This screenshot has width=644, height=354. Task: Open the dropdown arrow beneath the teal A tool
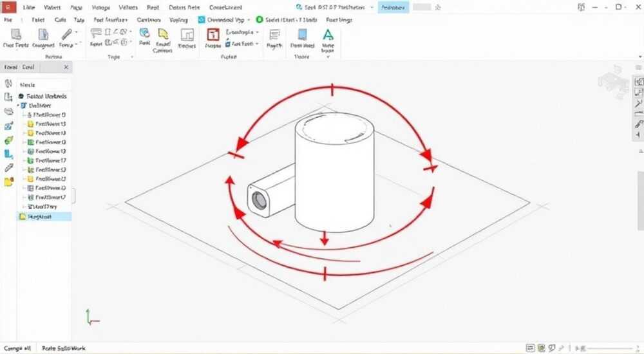(328, 57)
